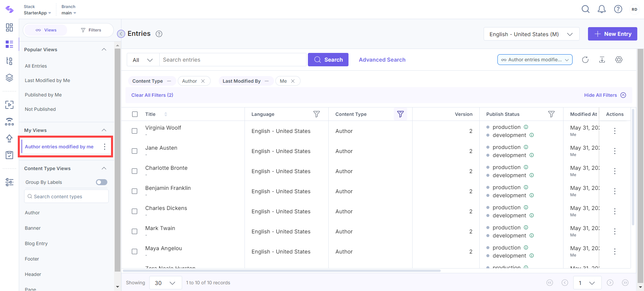Open table settings gear icon
644x291 pixels.
pos(619,60)
